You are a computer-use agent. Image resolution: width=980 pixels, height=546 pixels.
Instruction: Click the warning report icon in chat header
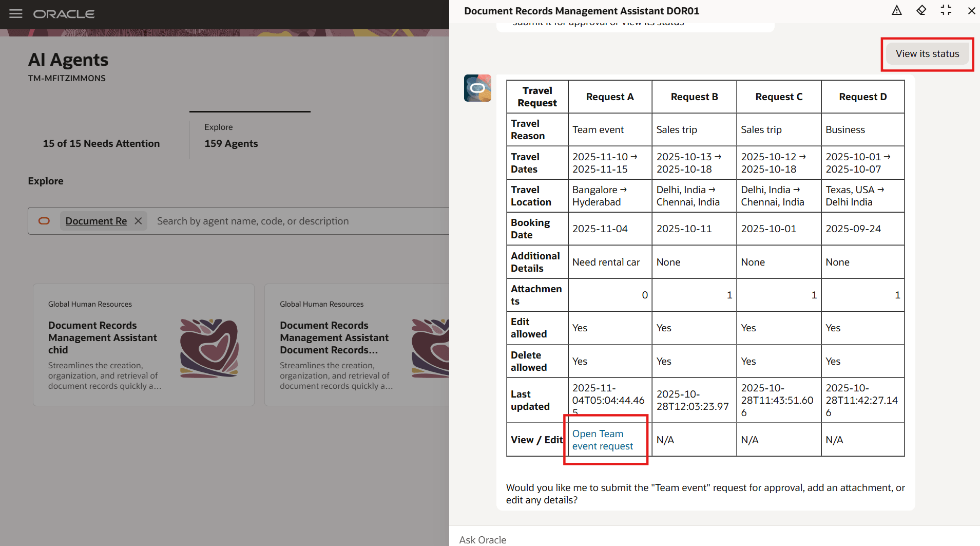897,10
